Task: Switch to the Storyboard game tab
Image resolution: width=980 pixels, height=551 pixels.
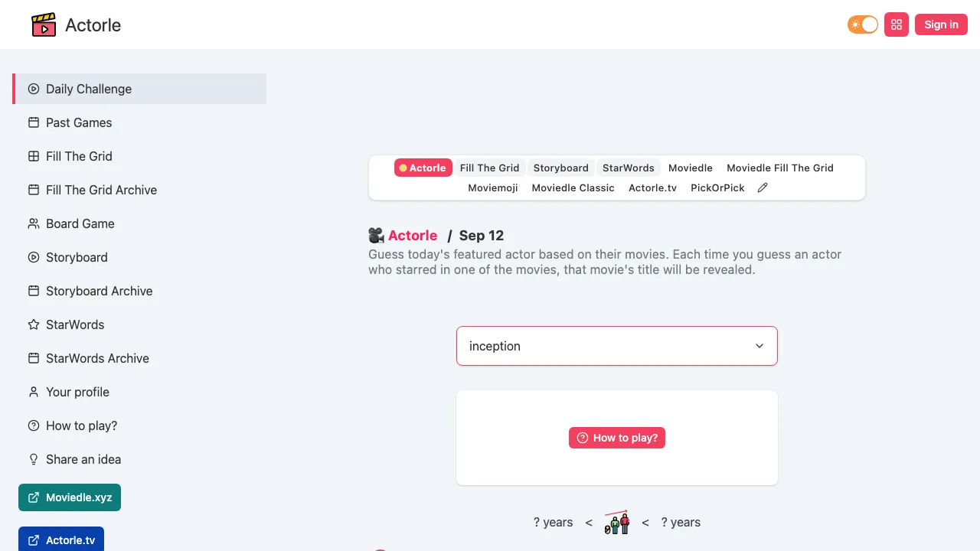Action: (561, 168)
